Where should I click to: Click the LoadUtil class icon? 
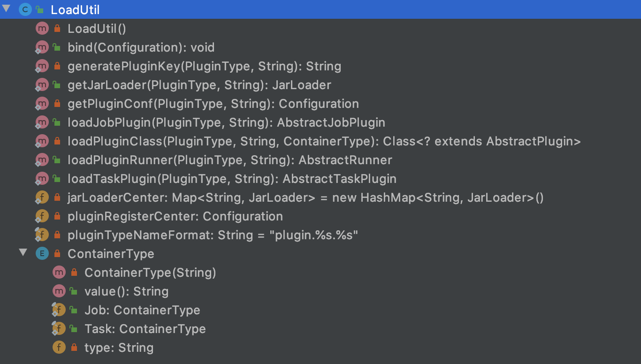tap(25, 9)
